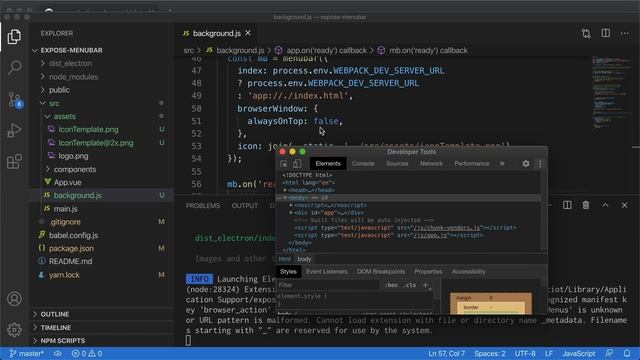Show more DevTools tabs chevron
The height and width of the screenshot is (360, 640).
(x=502, y=163)
